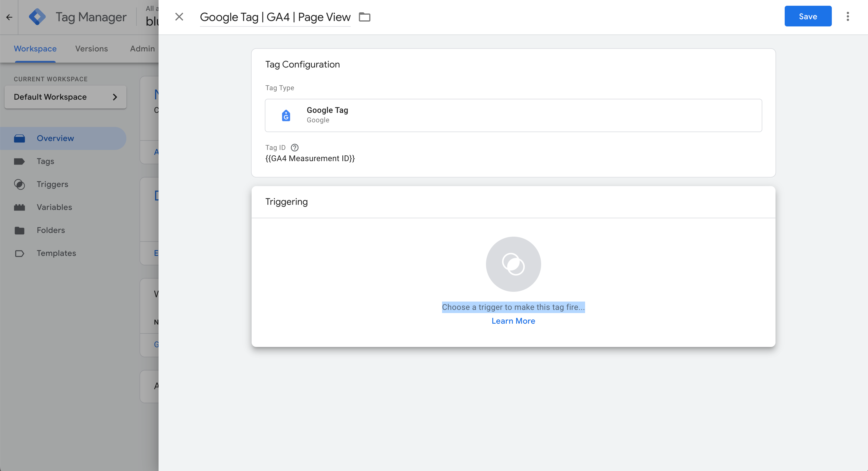Switch to the Admin tab
Screen dimensions: 868x471
click(x=142, y=49)
